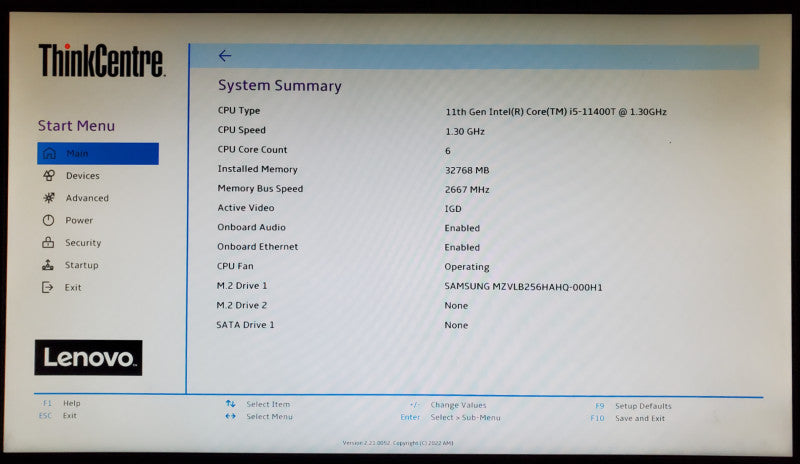The height and width of the screenshot is (464, 800).
Task: Select SATA Drive 1's None value
Action: pos(456,325)
